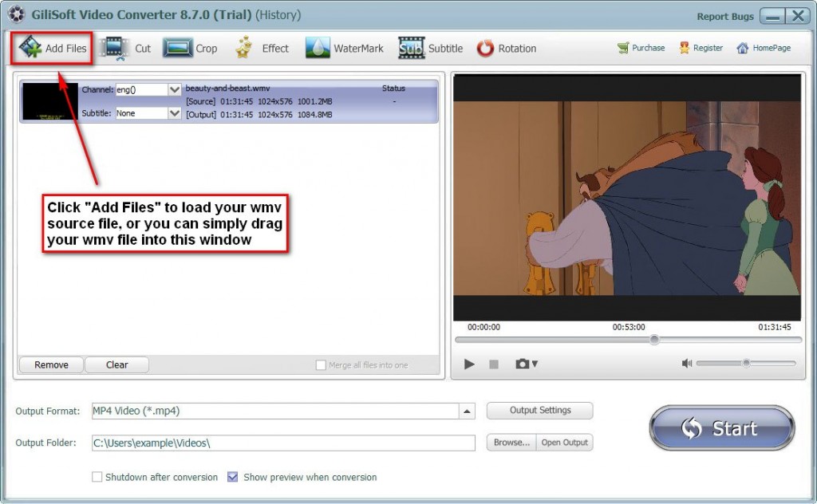Click the video preview frame
This screenshot has height=504, width=817.
click(627, 197)
